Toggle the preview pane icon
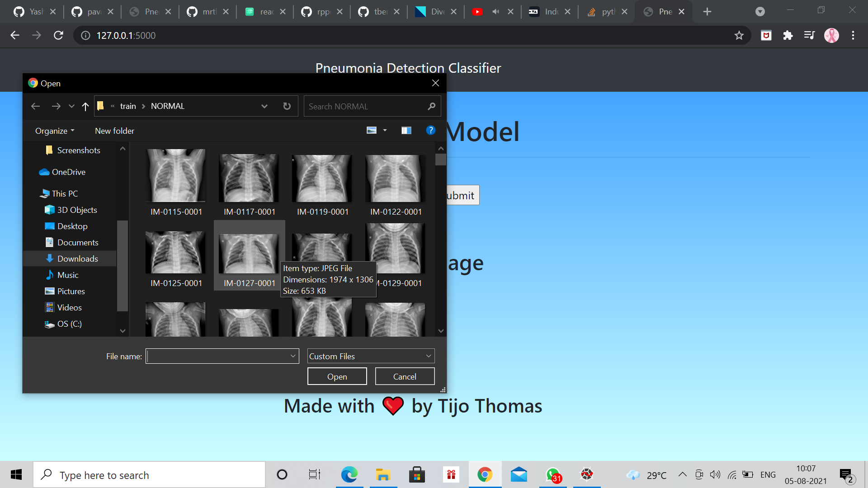This screenshot has height=488, width=868. click(406, 131)
